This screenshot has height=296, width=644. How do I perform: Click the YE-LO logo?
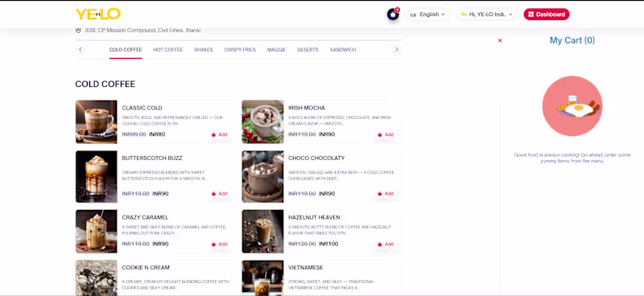pyautogui.click(x=97, y=14)
